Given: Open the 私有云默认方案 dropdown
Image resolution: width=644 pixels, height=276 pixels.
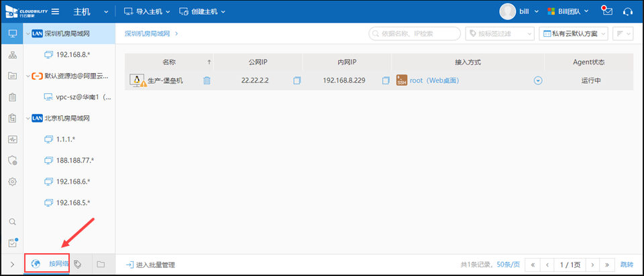Looking at the screenshot, I should point(575,33).
